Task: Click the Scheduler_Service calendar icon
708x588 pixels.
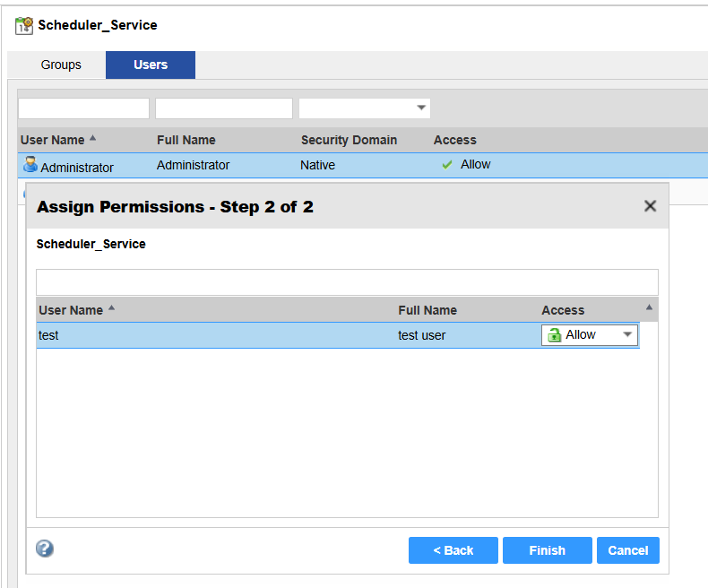Action: pyautogui.click(x=24, y=26)
